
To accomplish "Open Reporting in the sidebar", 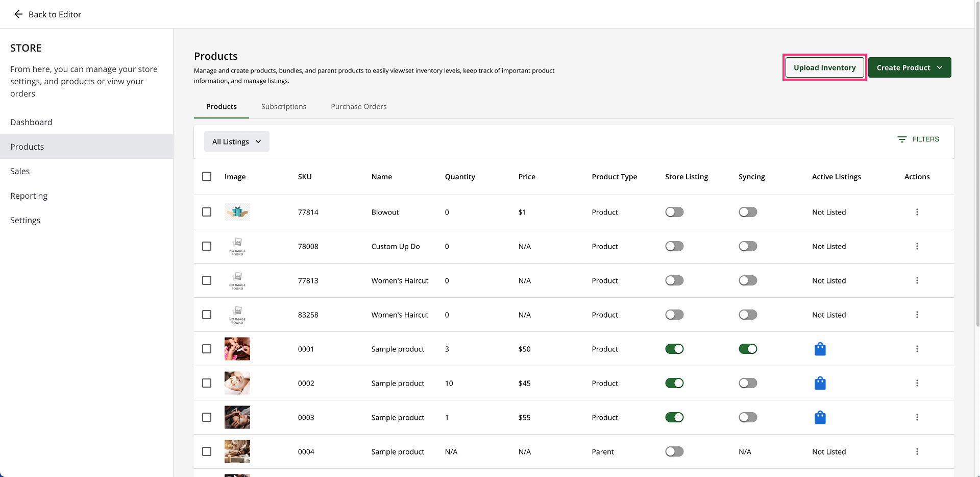I will (x=29, y=196).
